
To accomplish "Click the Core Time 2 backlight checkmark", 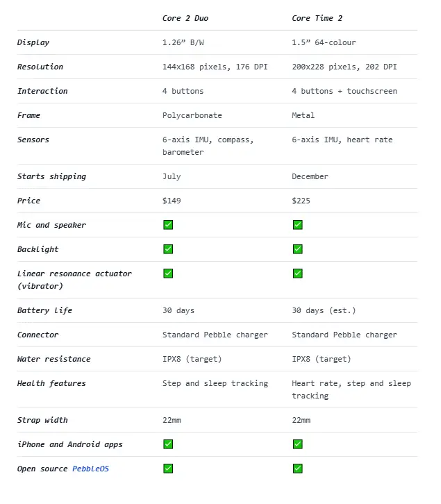I will coord(297,249).
